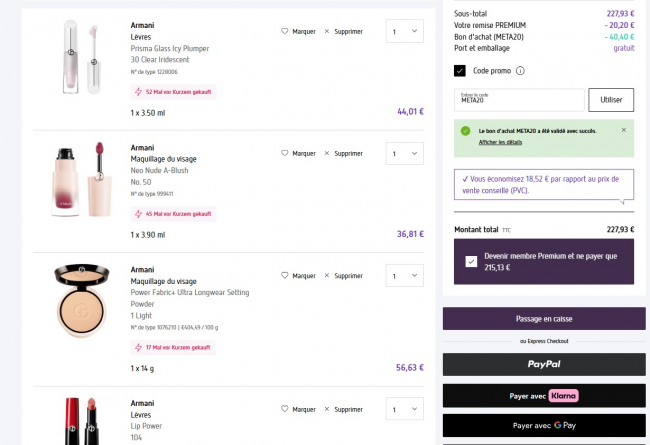650x445 pixels.
Task: Open quantity dropdown for Neo Nude A-Blush
Action: point(404,154)
